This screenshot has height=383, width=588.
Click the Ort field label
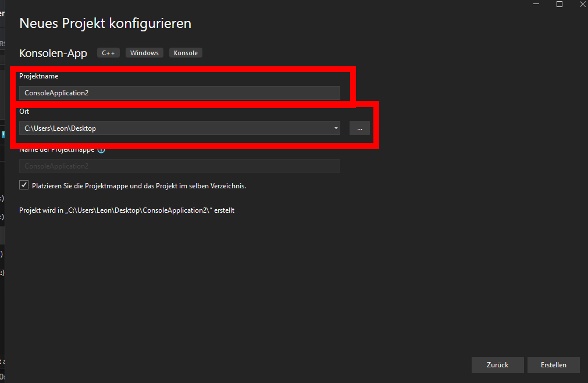click(24, 112)
